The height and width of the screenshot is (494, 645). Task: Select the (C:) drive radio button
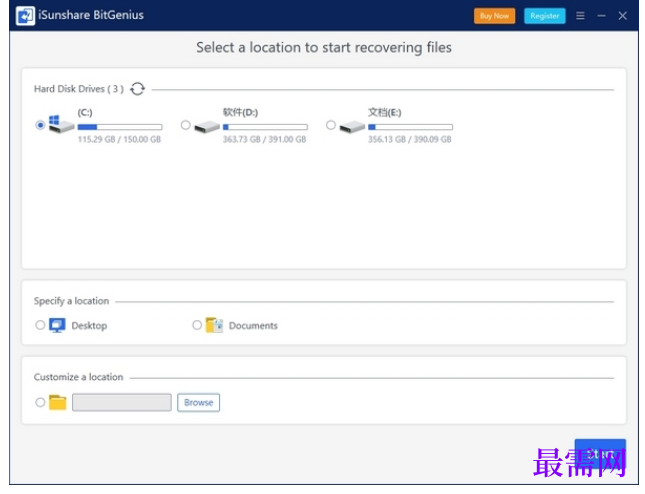[40, 125]
